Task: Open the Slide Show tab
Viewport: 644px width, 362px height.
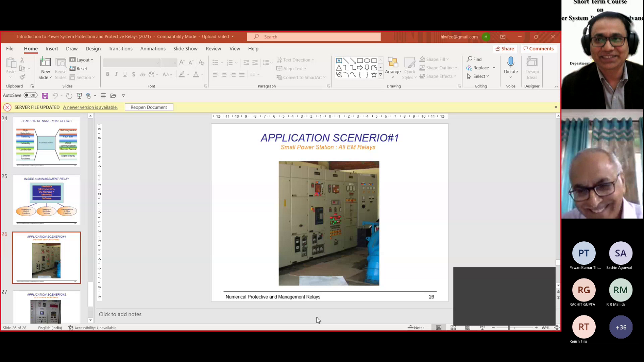Action: click(x=185, y=49)
